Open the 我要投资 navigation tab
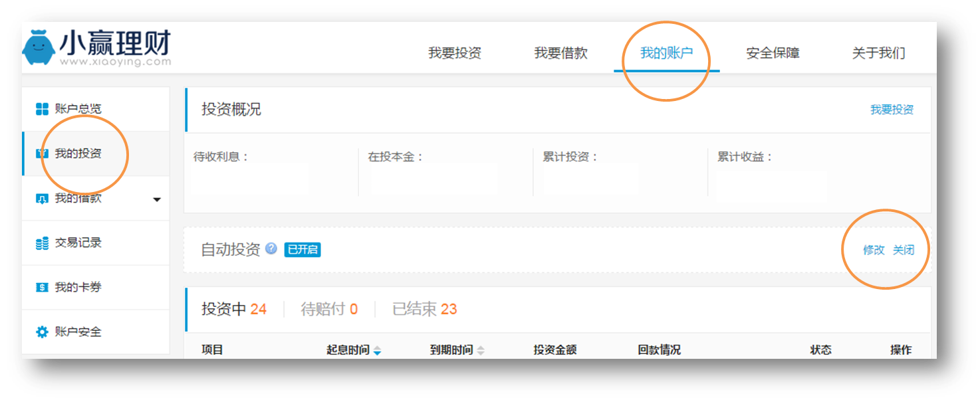Screen dimensions: 980x402 click(455, 53)
